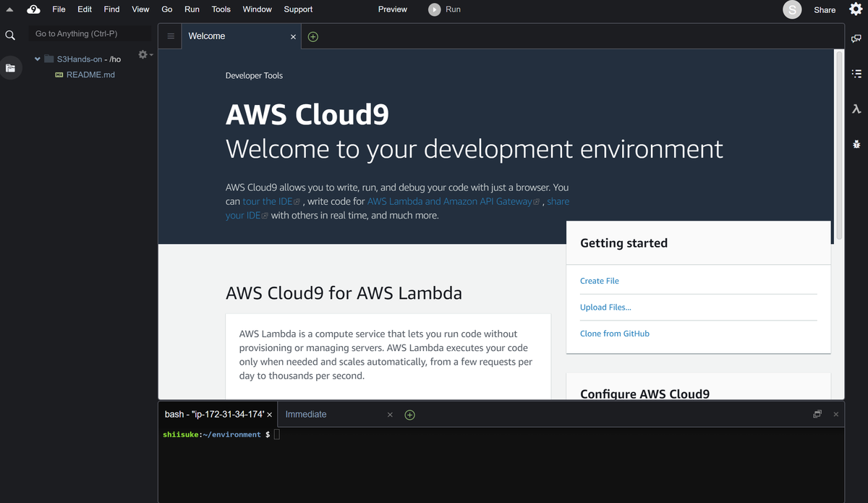Open the Run menu
Viewport: 868px width, 503px height.
192,9
